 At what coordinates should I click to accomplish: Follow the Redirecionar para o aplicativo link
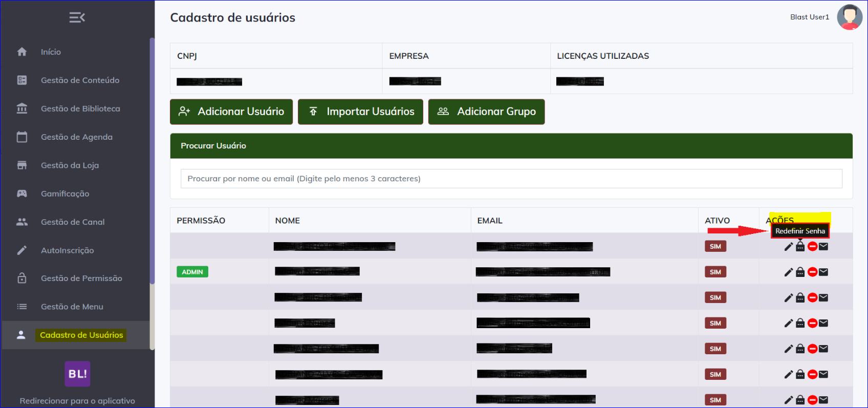point(77,401)
